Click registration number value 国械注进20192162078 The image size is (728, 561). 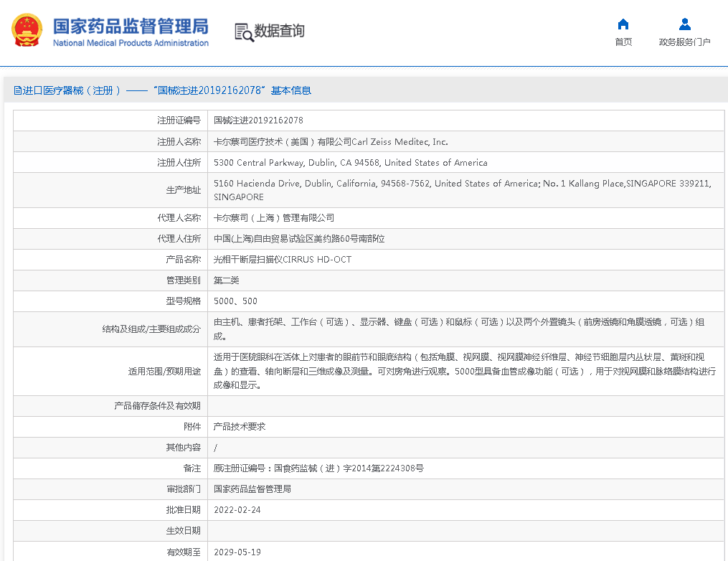point(258,121)
